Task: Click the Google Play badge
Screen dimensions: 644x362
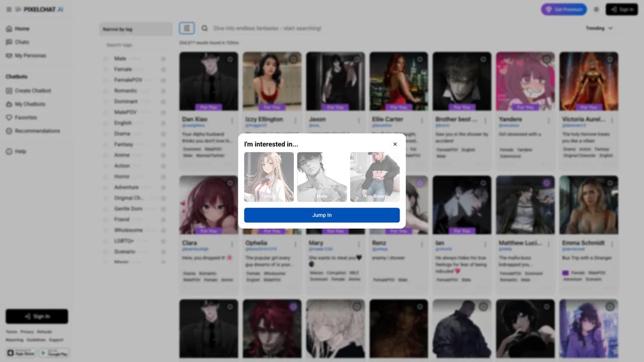Action: [54, 353]
